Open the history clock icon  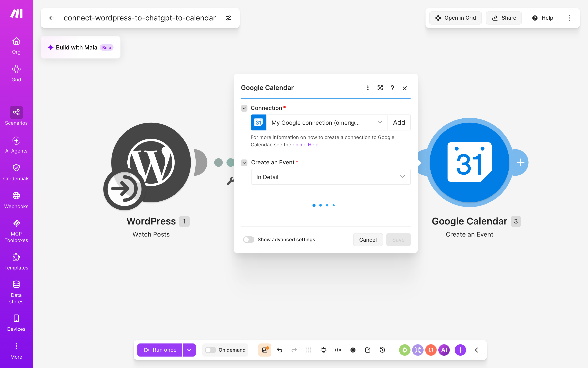coord(382,350)
